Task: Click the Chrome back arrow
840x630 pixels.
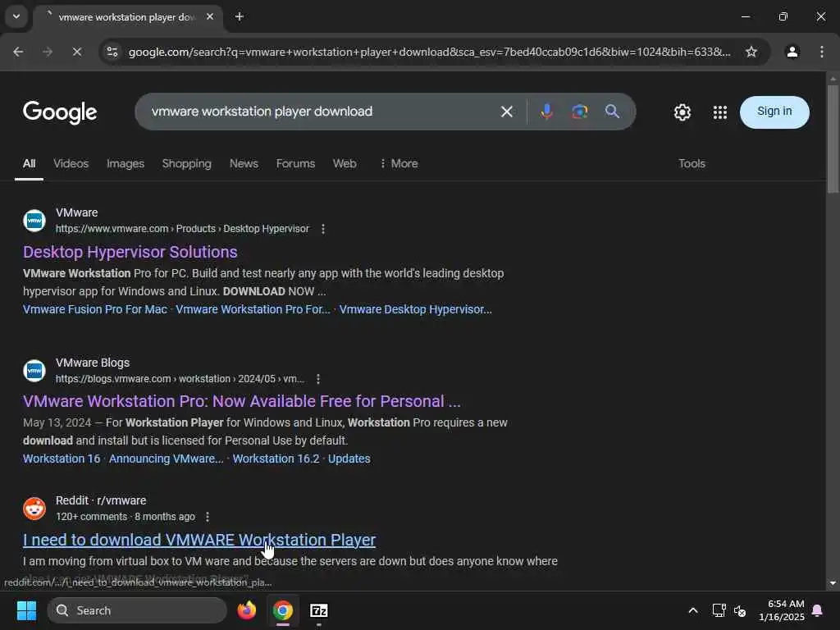Action: point(18,52)
